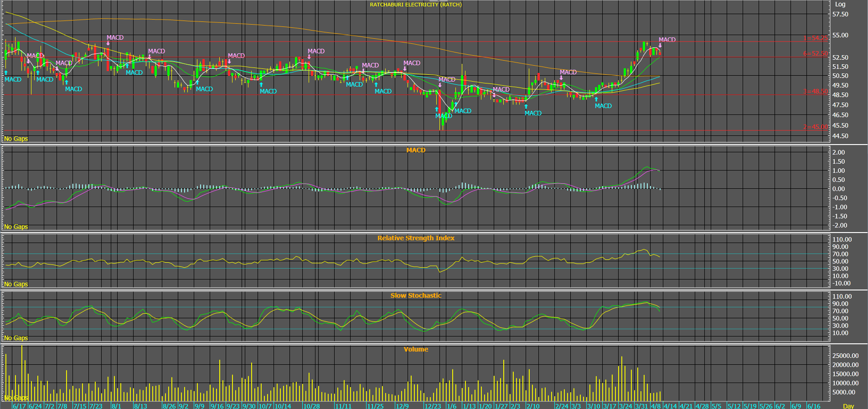
Task: Click the 2.00 MACD axis value
Action: pyautogui.click(x=838, y=152)
